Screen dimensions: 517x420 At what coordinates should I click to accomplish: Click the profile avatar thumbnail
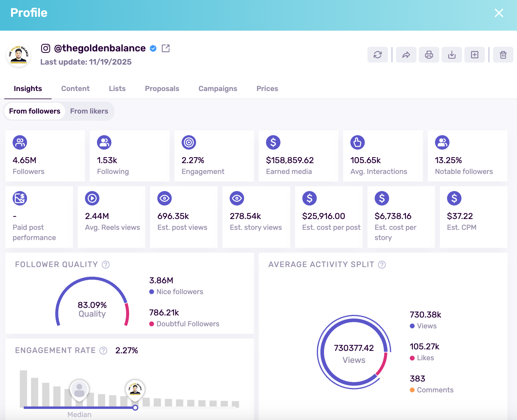click(x=19, y=55)
